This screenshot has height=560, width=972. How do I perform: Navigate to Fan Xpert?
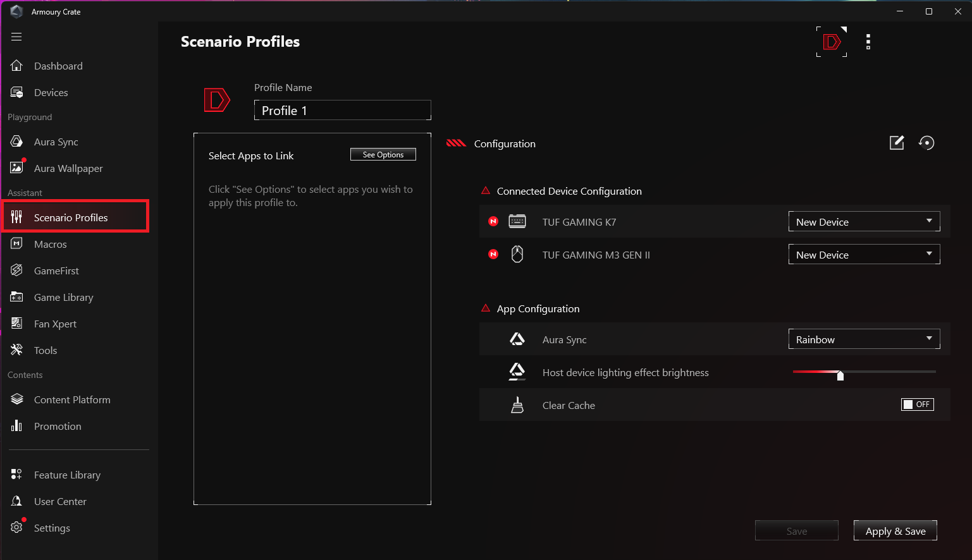[55, 324]
